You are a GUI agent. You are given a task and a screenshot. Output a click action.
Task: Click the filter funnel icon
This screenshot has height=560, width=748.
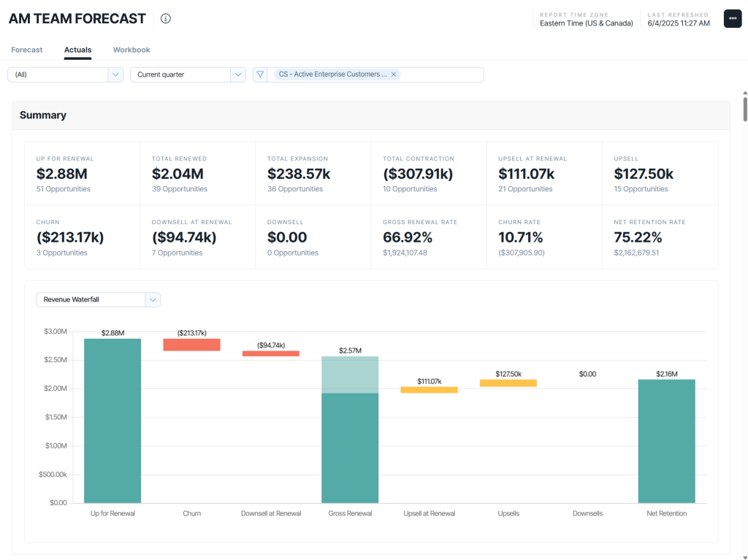point(259,74)
